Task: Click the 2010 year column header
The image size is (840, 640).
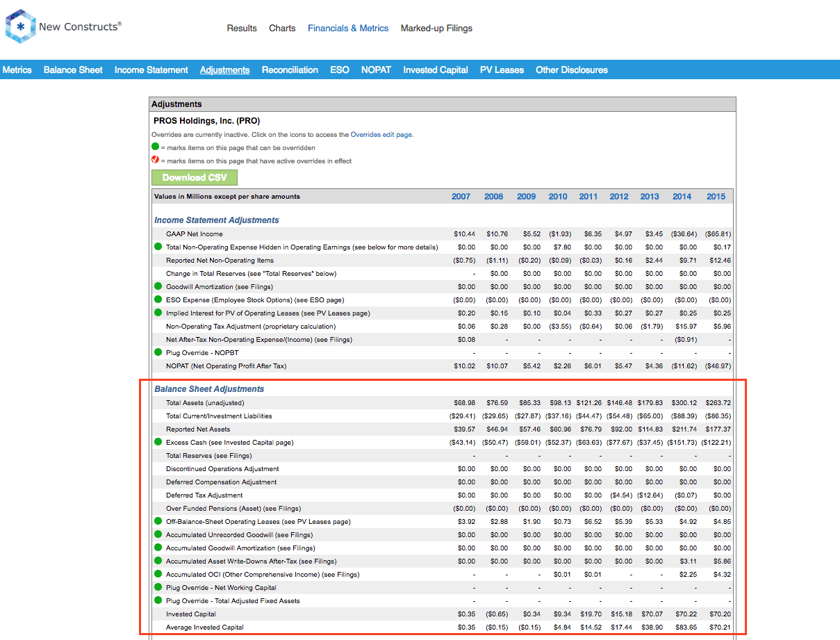Action: [558, 197]
